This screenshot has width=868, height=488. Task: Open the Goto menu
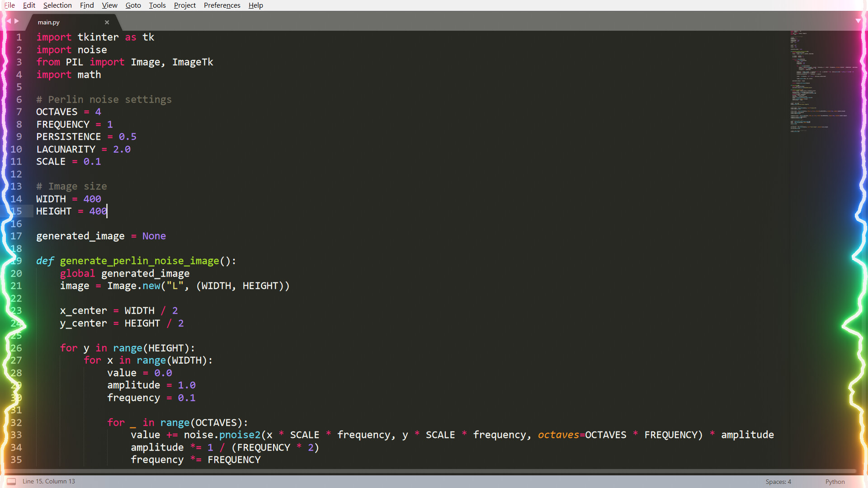(x=133, y=5)
